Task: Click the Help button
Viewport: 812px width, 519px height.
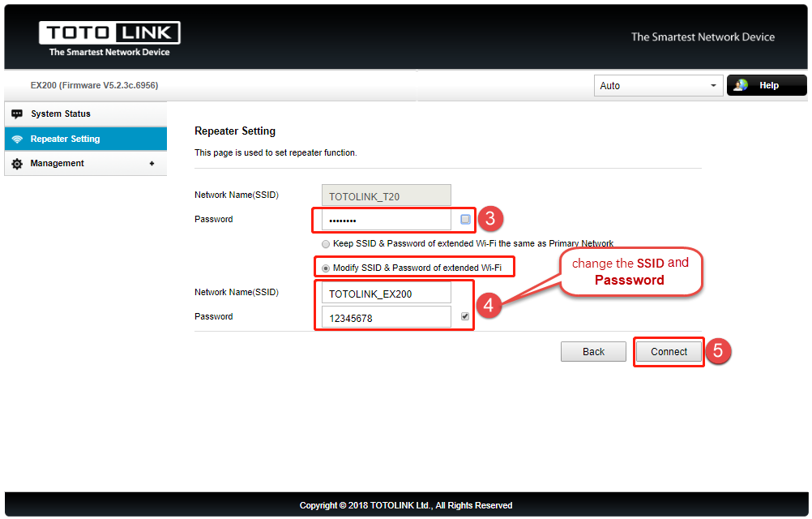Action: (x=767, y=85)
